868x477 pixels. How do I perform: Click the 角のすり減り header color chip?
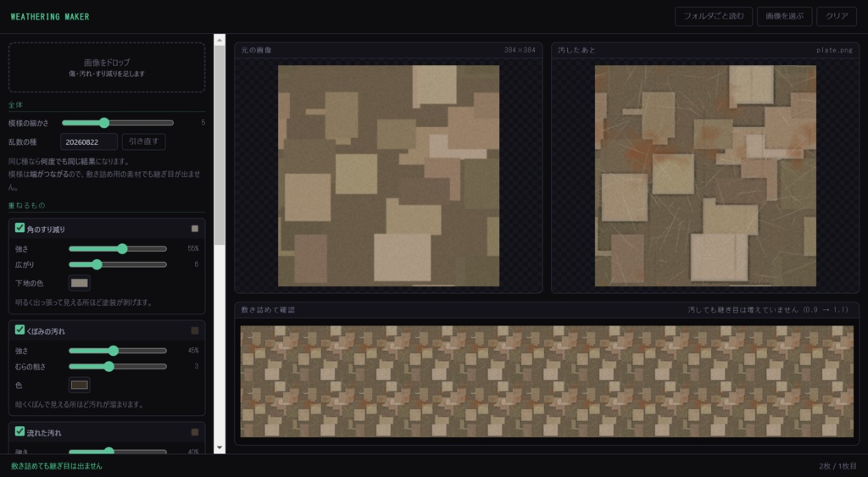(195, 229)
